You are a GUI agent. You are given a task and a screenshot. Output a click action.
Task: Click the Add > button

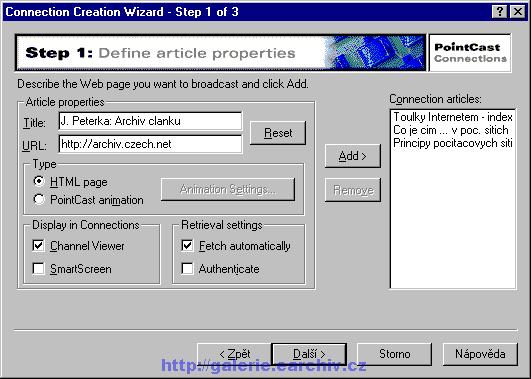(x=353, y=156)
